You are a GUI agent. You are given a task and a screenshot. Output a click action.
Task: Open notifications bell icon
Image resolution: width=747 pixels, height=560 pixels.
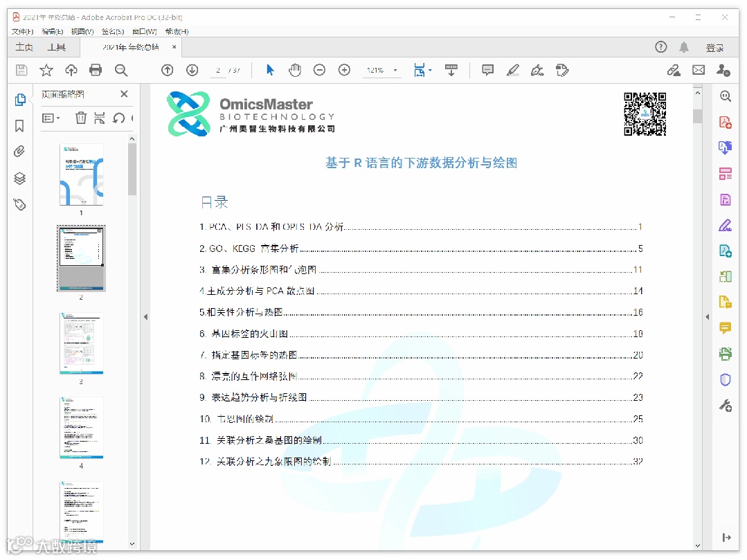tap(683, 47)
